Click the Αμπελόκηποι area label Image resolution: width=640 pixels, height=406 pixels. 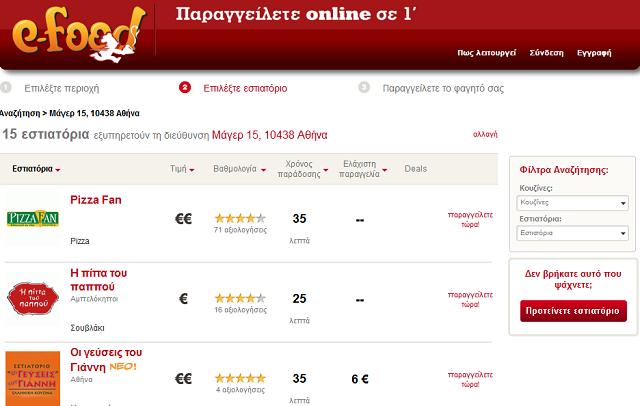coord(94,299)
